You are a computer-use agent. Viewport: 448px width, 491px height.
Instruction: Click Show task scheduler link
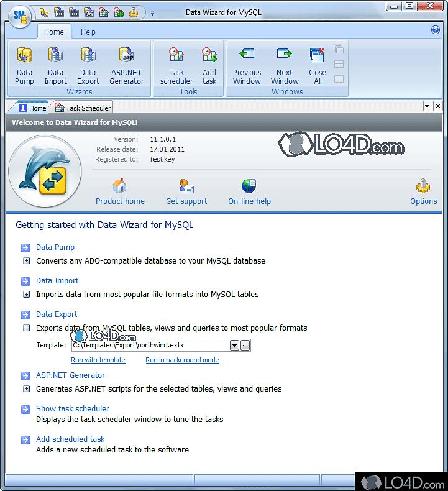73,408
